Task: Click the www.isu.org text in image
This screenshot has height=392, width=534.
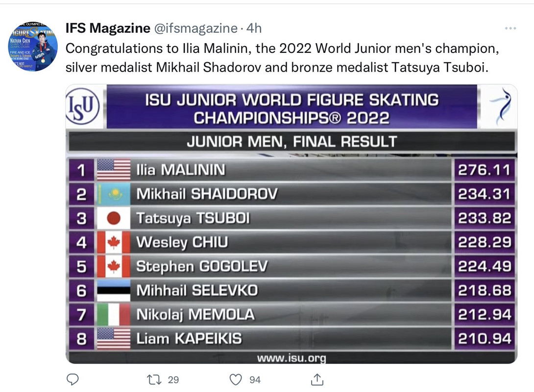Action: coord(291,358)
